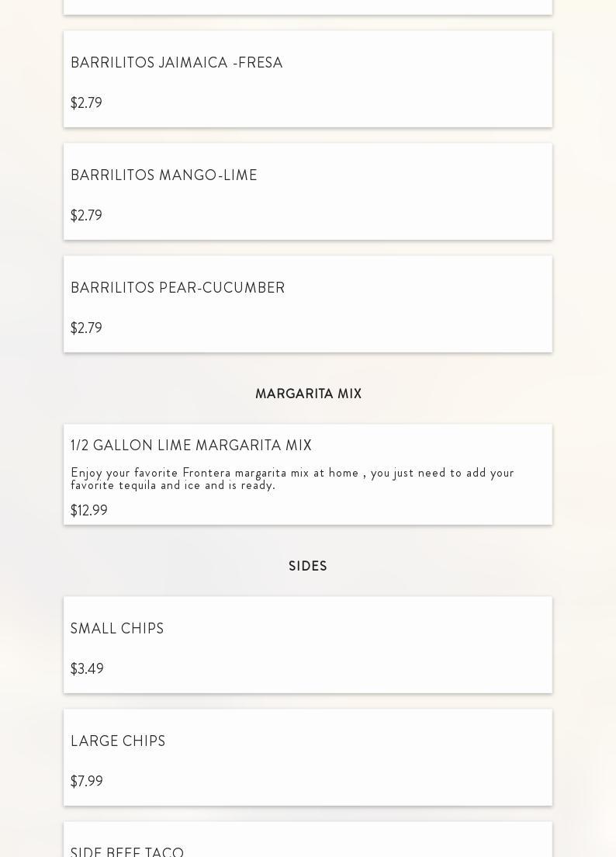The image size is (616, 857).
Task: Click the $7.99 Large Chips price
Action: point(87,782)
